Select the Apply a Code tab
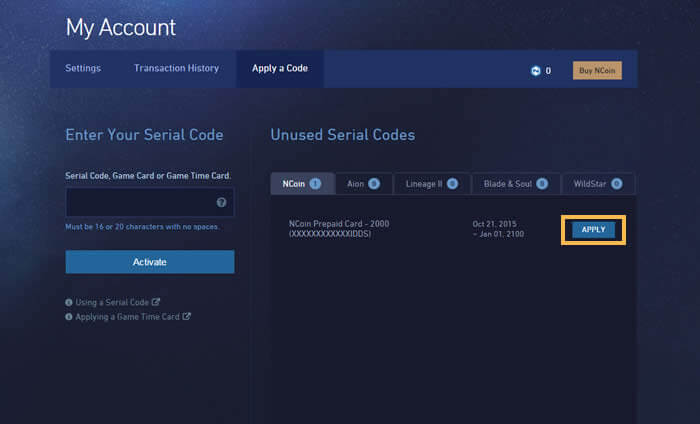 tap(280, 68)
